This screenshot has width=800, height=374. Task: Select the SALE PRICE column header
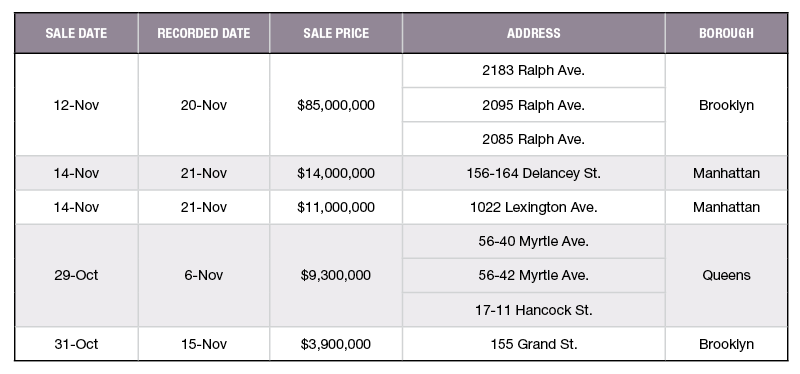336,33
